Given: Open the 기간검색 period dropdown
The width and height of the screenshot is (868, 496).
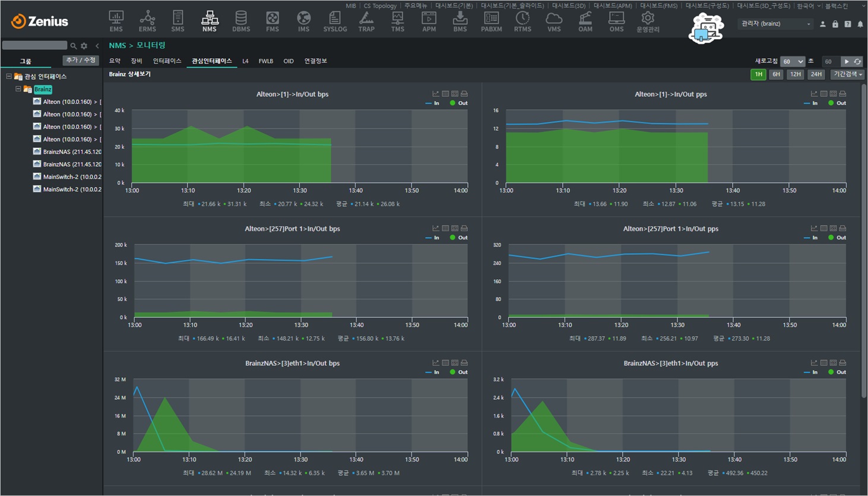Looking at the screenshot, I should pyautogui.click(x=847, y=74).
